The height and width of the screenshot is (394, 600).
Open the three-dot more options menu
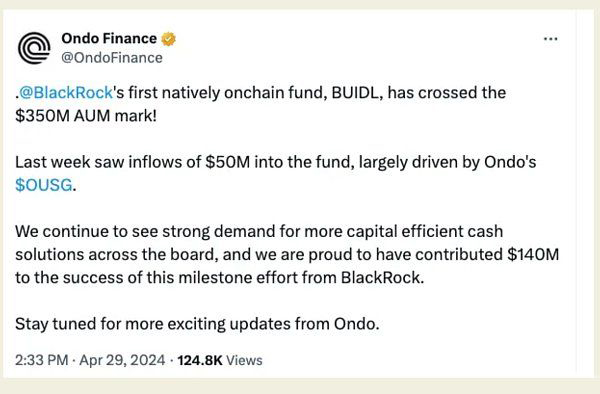[550, 39]
